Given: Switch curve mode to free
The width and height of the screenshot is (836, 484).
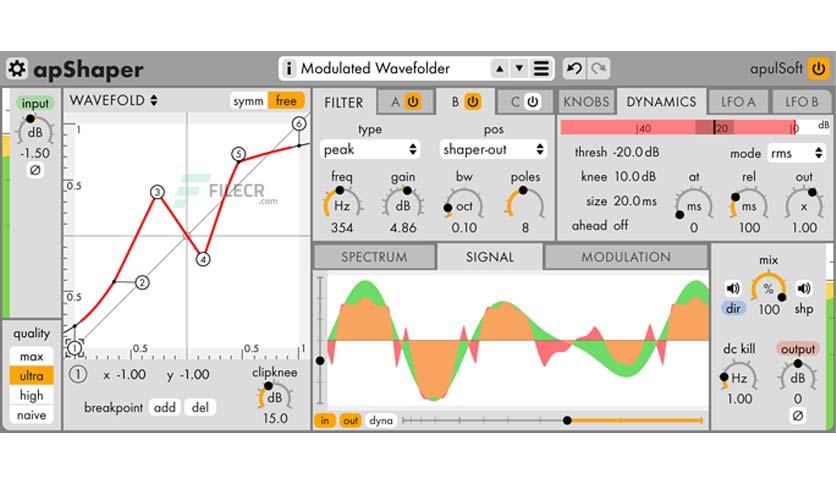Looking at the screenshot, I should [x=286, y=101].
